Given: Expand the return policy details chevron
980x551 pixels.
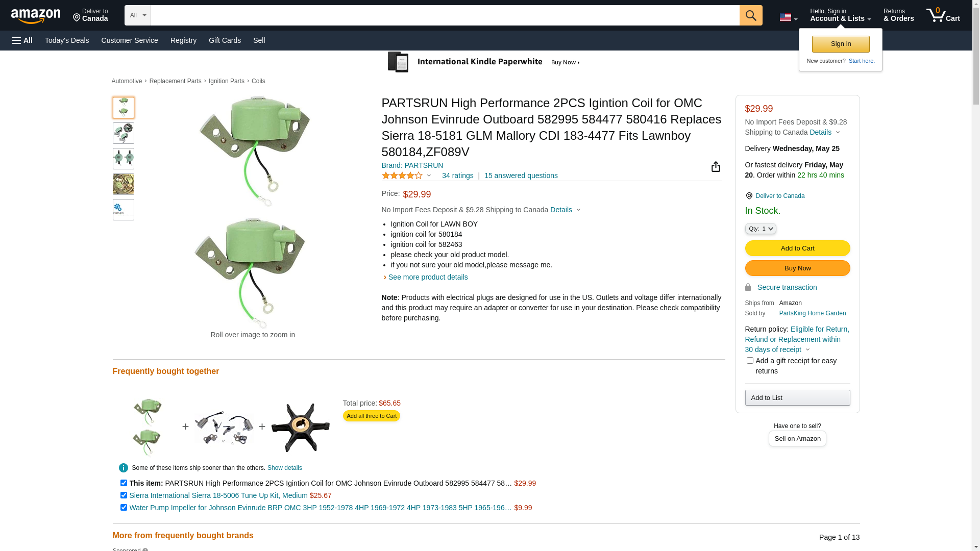Looking at the screenshot, I should pos(807,350).
